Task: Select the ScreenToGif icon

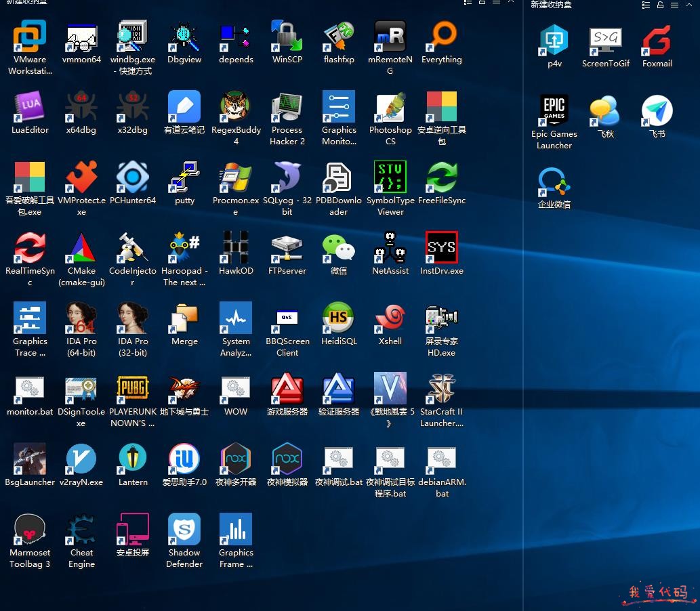Action: (606, 40)
